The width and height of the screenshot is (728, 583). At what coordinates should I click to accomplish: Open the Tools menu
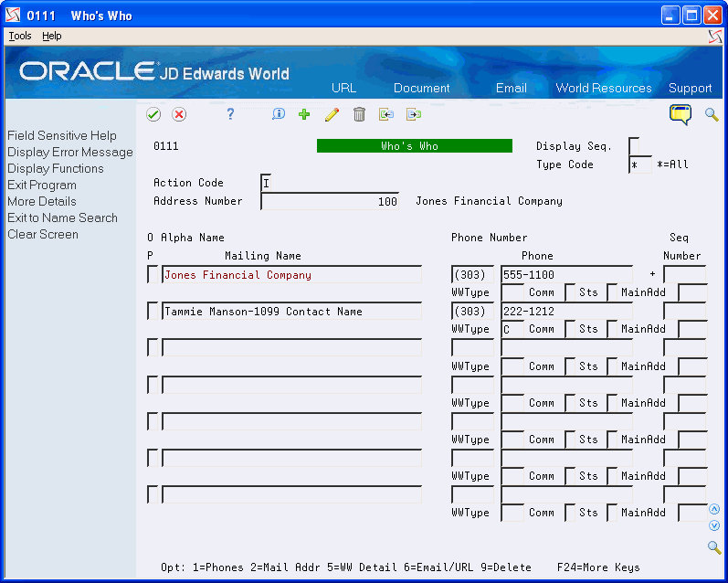click(20, 36)
